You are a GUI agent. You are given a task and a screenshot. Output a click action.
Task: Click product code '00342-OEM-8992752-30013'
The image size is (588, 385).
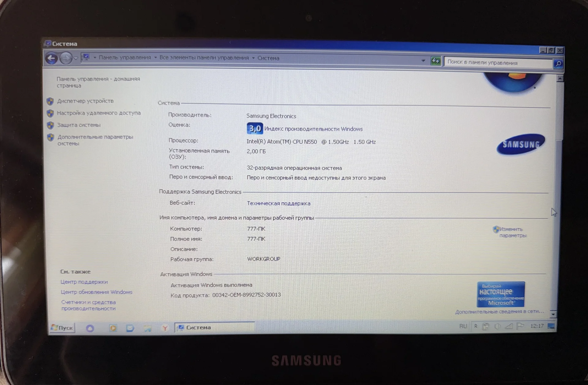coord(247,295)
